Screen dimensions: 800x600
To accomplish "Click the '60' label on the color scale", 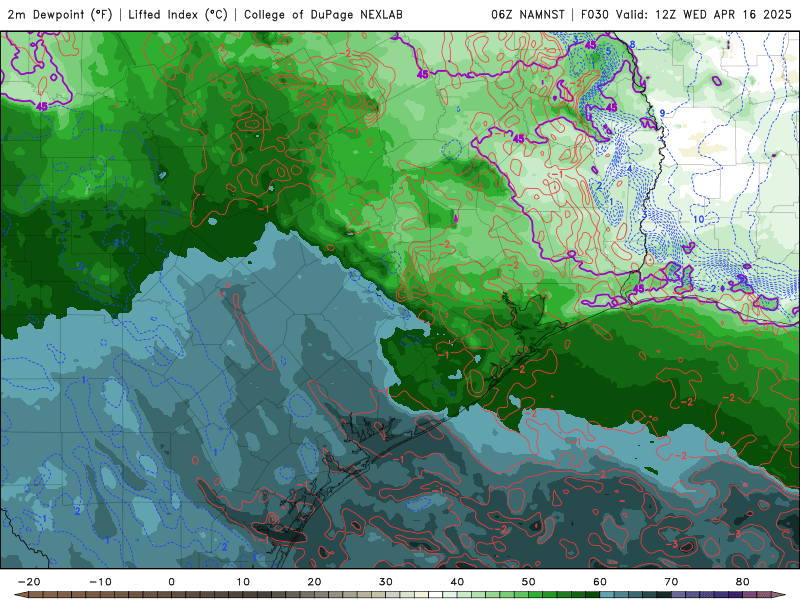I will (x=600, y=582).
